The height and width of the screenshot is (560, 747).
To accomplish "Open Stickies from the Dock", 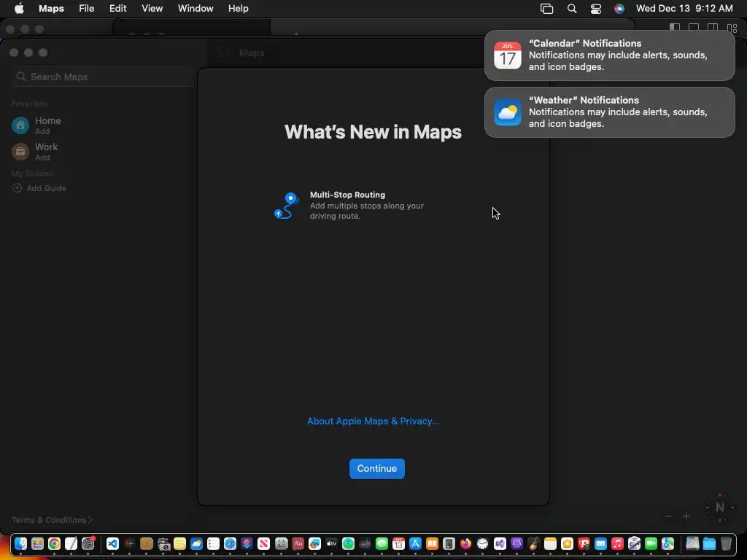I will [x=179, y=543].
